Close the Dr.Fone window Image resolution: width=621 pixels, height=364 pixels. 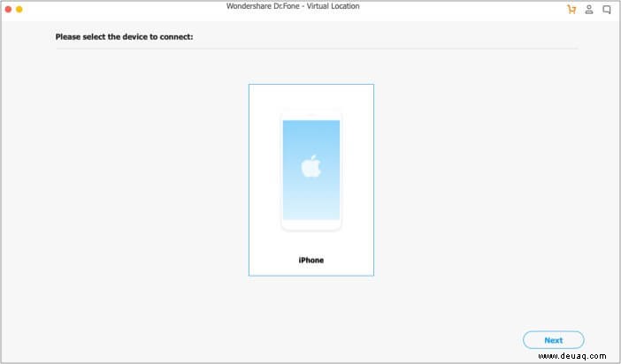[8, 9]
